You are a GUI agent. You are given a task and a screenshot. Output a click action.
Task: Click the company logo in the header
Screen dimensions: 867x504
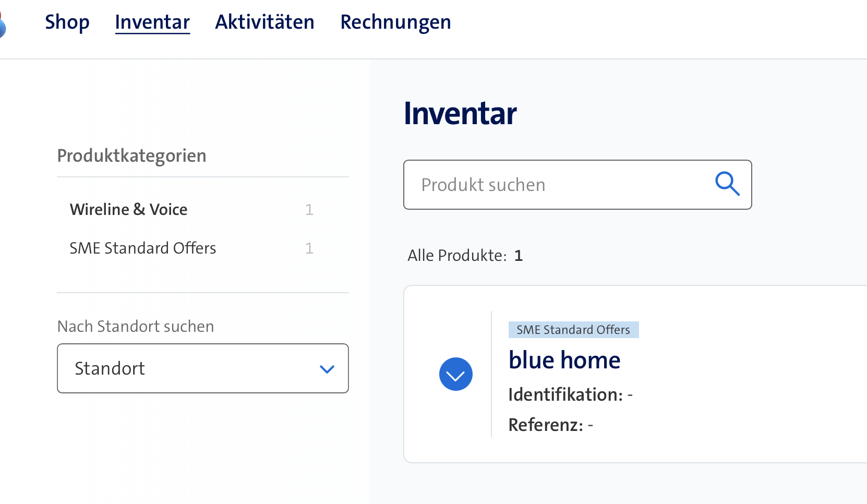2,24
